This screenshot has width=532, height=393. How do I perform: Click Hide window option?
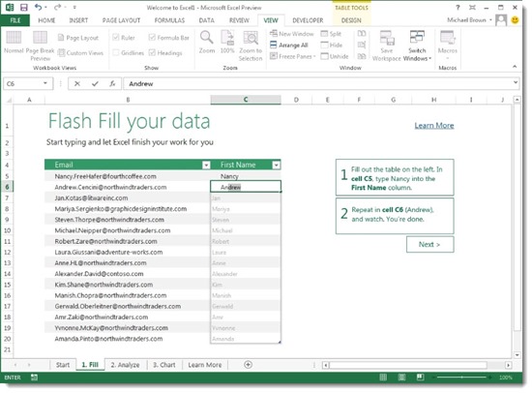tap(332, 45)
